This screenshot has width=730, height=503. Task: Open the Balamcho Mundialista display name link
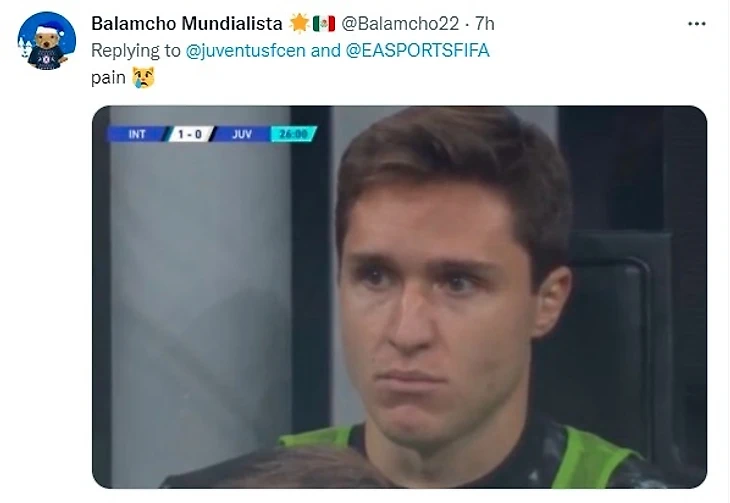[187, 23]
